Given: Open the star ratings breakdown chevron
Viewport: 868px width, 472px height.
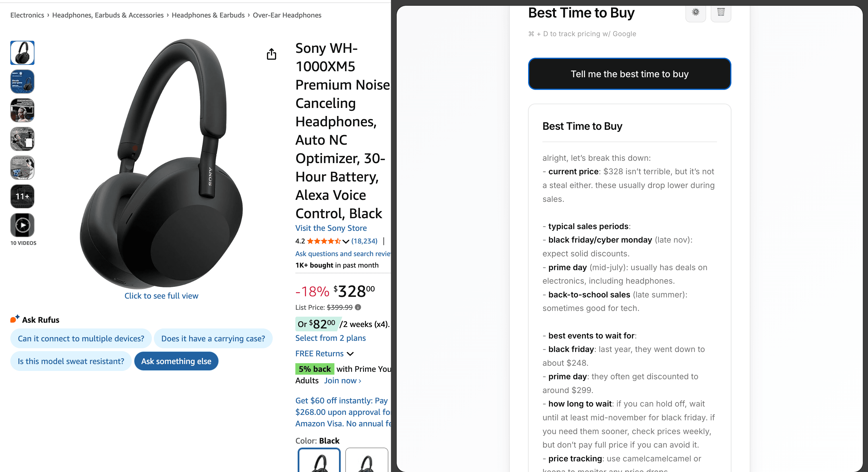Looking at the screenshot, I should 346,241.
